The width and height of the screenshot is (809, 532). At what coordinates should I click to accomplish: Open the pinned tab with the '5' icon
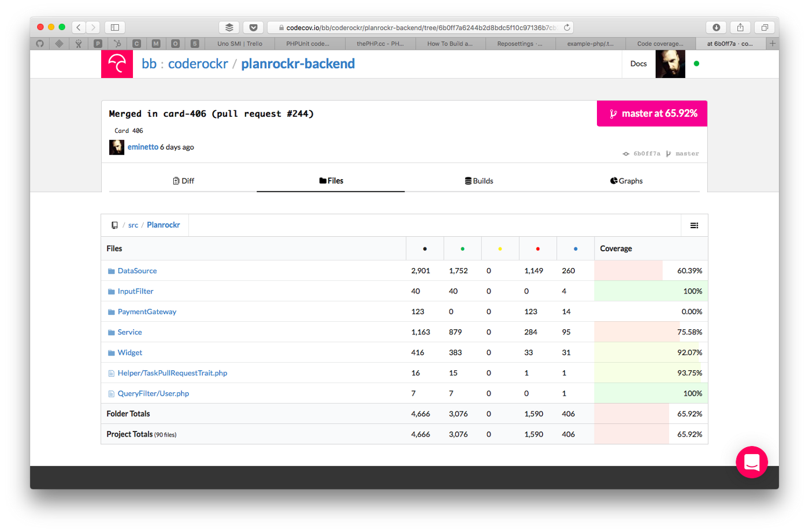pyautogui.click(x=195, y=43)
